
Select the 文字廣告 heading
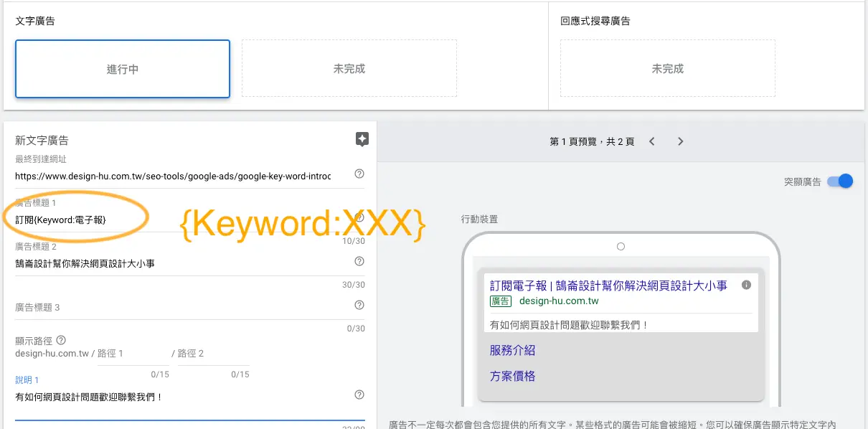(35, 22)
